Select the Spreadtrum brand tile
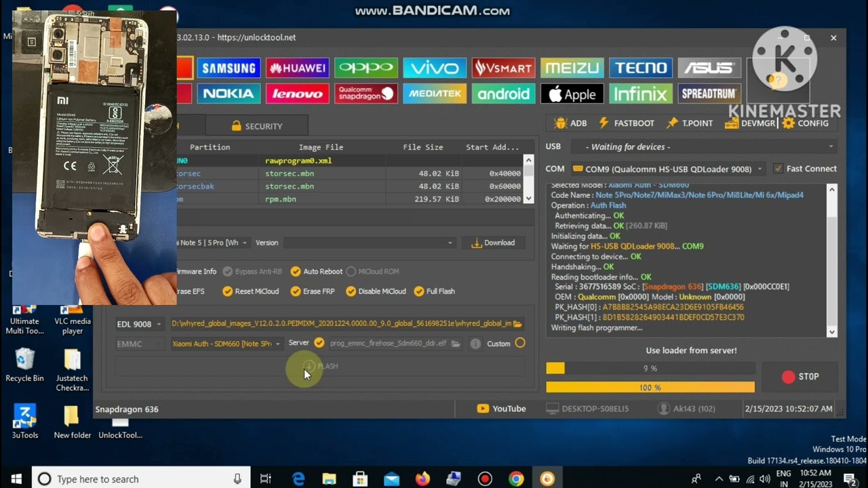The width and height of the screenshot is (868, 488). click(709, 94)
